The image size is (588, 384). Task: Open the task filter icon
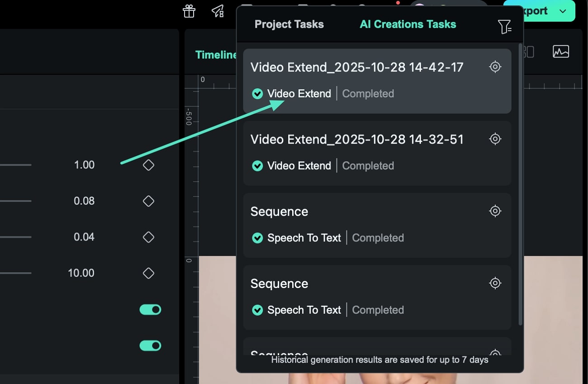[x=504, y=27]
